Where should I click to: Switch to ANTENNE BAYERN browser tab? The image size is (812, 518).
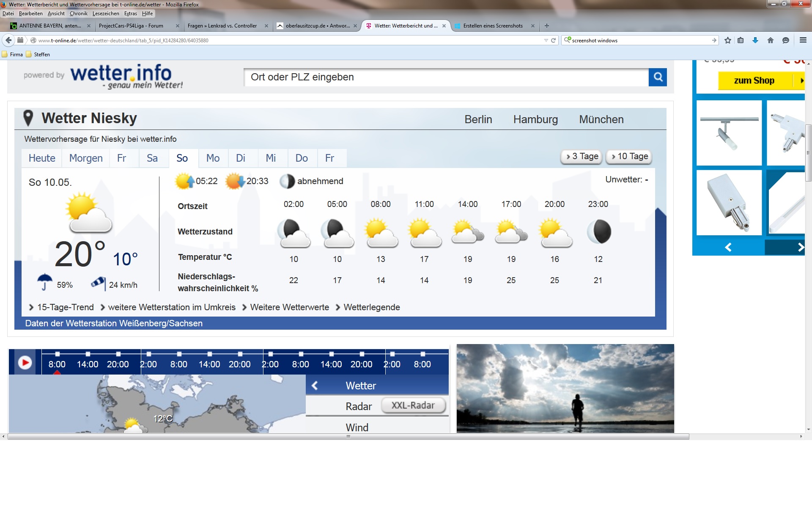[50, 26]
